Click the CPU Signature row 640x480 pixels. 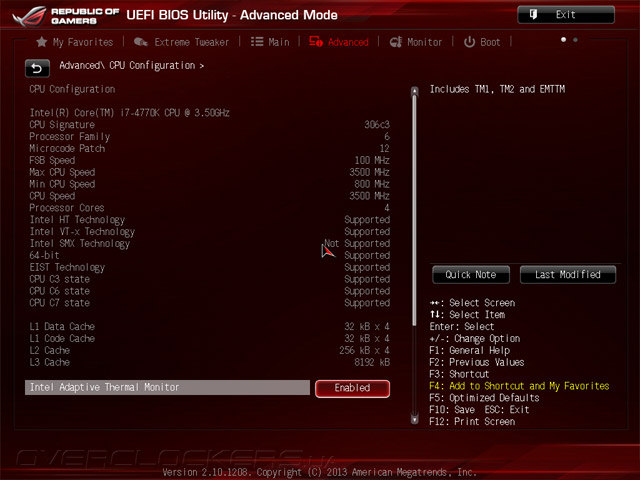click(x=209, y=124)
